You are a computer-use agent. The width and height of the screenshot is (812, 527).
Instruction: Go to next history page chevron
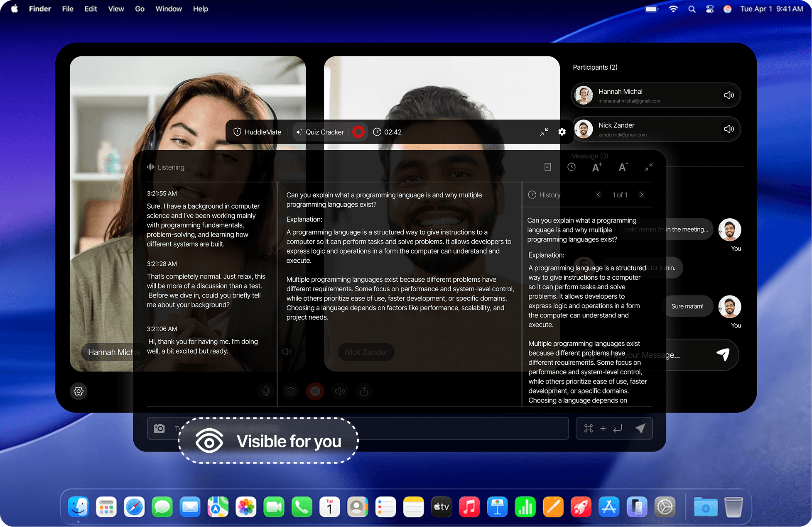641,195
